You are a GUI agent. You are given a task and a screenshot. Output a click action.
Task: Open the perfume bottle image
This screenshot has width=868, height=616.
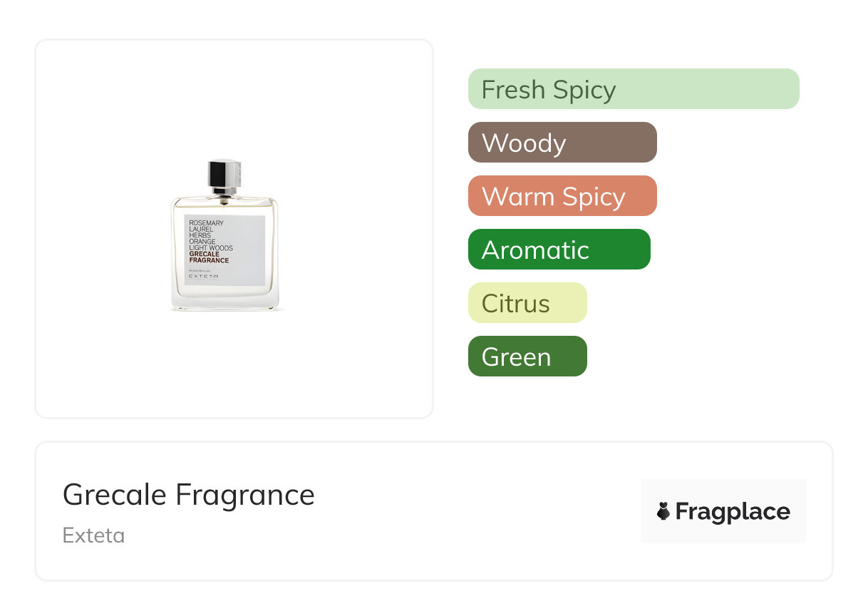coord(227,235)
